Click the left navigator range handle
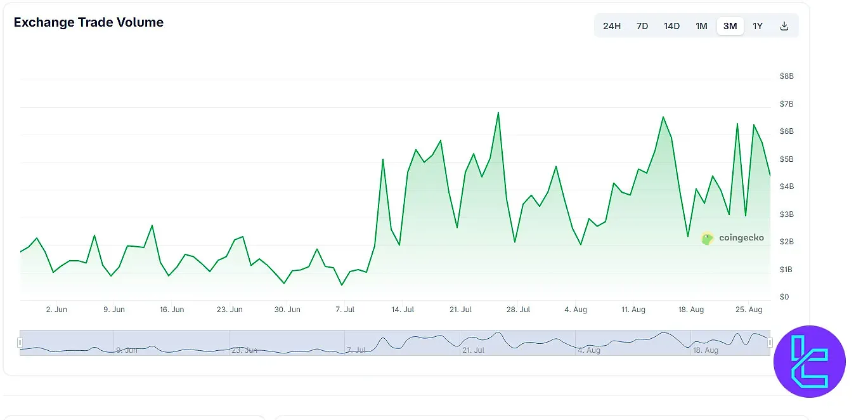Image resolution: width=868 pixels, height=420 pixels. [x=20, y=343]
